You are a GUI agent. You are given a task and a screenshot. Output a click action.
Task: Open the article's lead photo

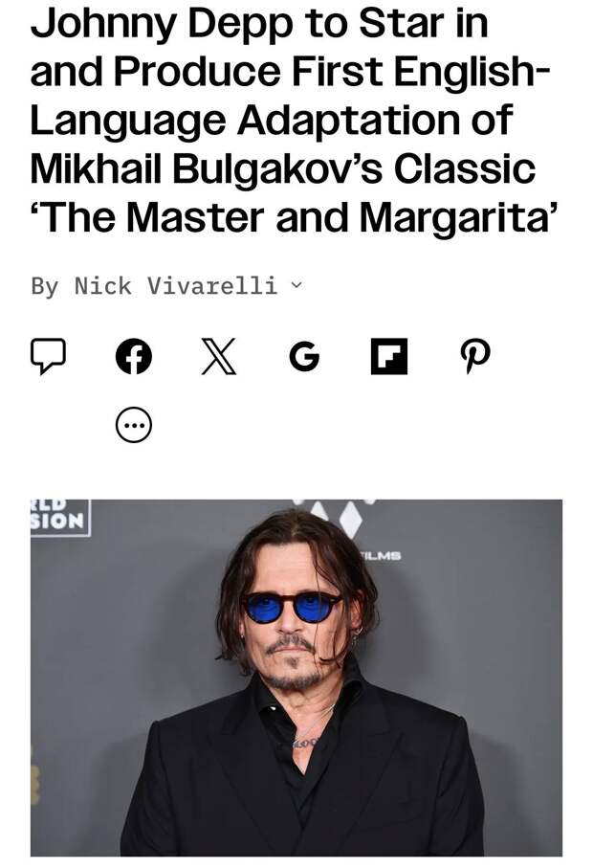point(296,679)
